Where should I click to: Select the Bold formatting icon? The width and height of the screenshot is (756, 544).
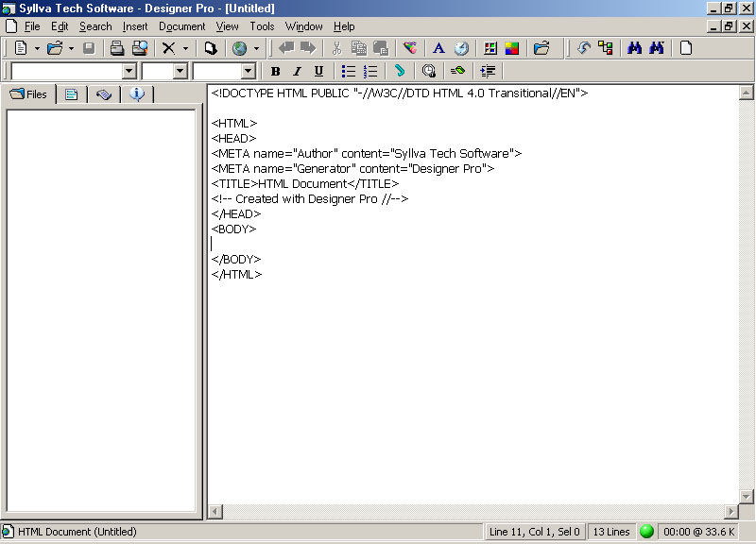point(274,71)
